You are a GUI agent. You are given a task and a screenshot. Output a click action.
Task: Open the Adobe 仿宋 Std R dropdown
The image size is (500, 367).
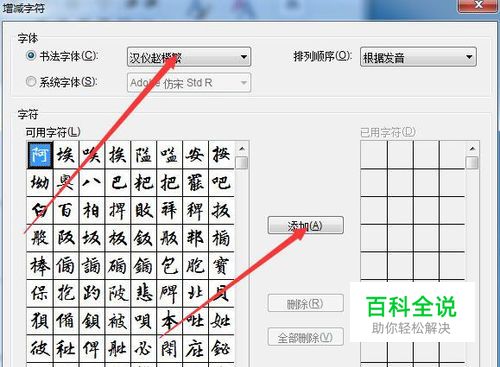click(x=189, y=83)
